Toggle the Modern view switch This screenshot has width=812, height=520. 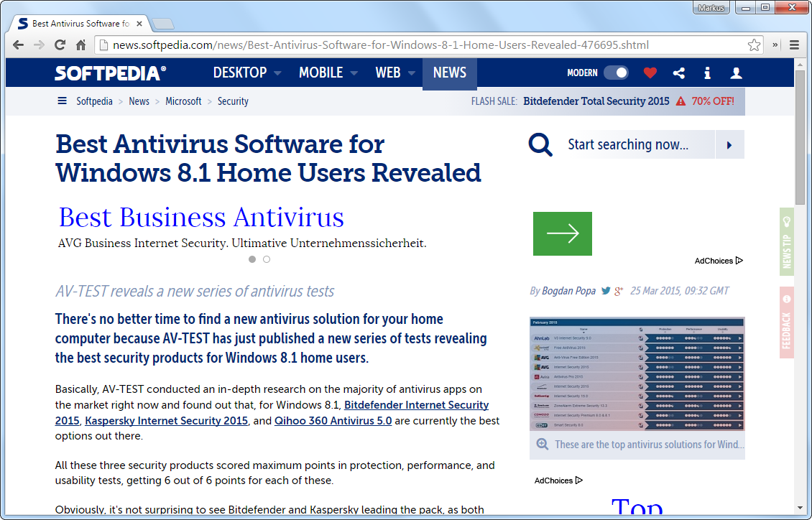click(x=615, y=73)
